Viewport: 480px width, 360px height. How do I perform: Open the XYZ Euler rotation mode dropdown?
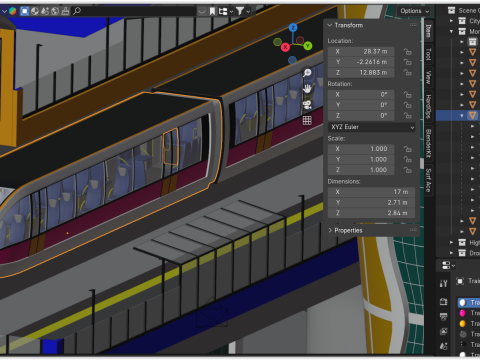[x=371, y=127]
